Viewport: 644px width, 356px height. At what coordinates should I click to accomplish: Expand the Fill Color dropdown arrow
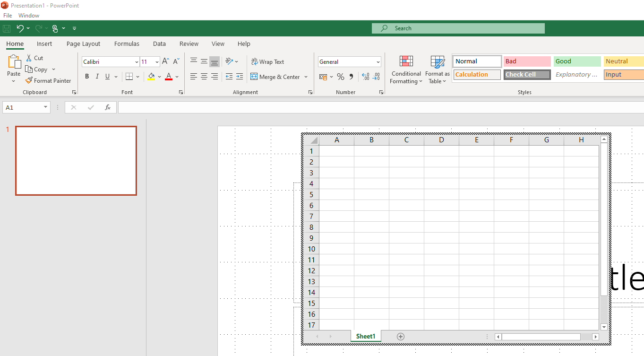pos(159,77)
